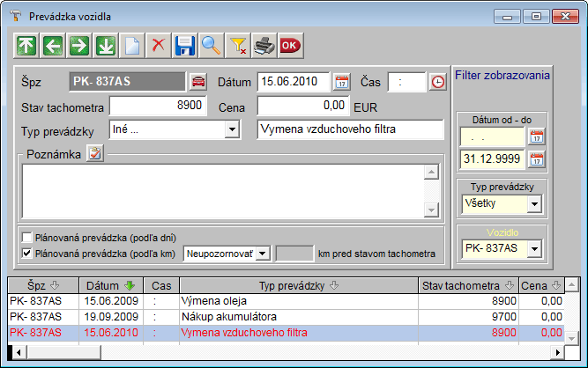Close the Prevádzka vozidla window
588x368 pixels.
point(565,17)
